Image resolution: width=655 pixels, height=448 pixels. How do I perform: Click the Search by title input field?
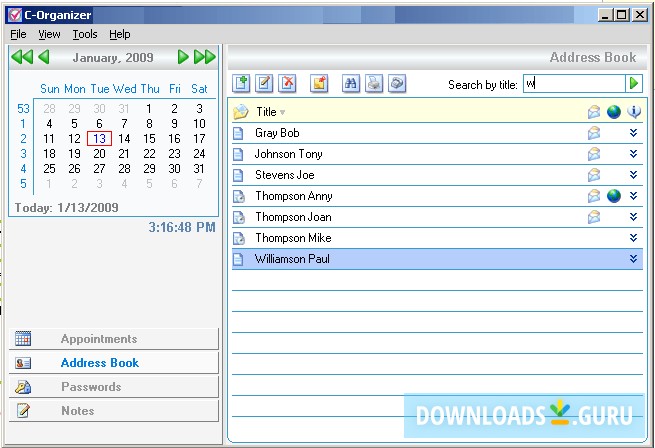click(574, 84)
